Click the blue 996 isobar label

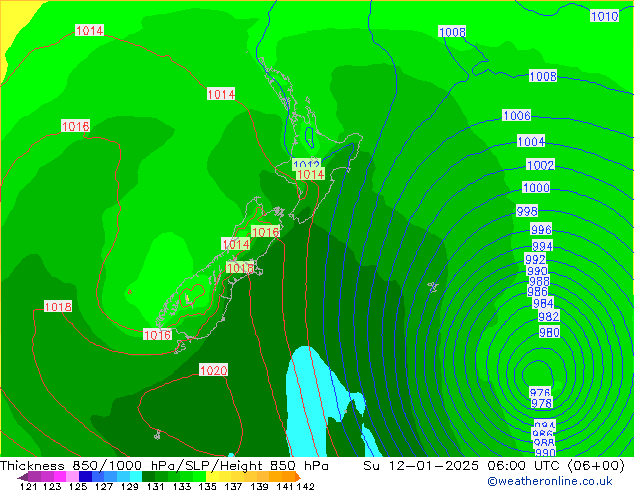pos(541,230)
